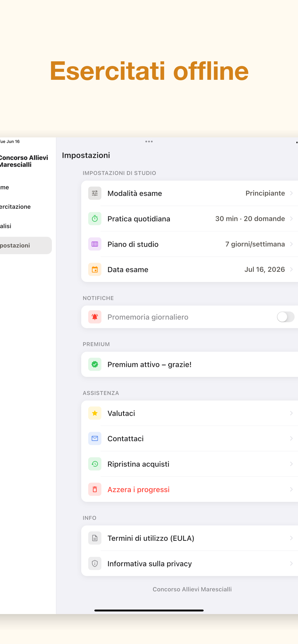Tap Ripristina acquisti
The image size is (298, 644).
point(190,464)
